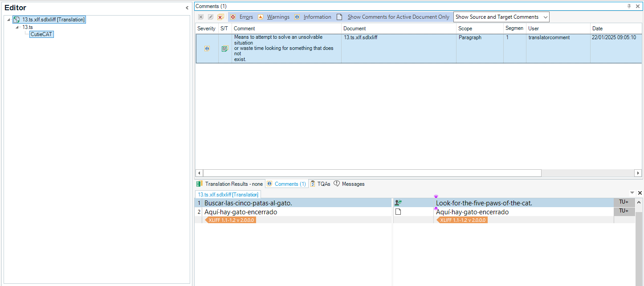The width and height of the screenshot is (644, 286).
Task: Switch to the Messages tab
Action: 349,184
